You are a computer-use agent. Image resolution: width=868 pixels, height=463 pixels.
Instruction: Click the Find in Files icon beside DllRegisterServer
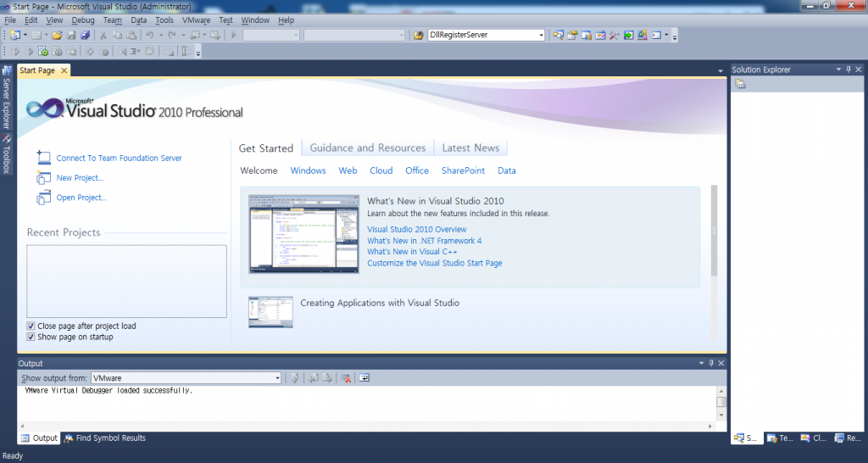pos(419,35)
